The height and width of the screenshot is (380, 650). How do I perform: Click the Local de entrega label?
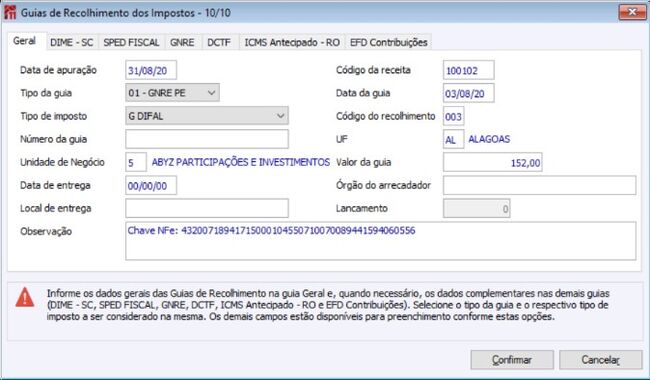pos(56,208)
